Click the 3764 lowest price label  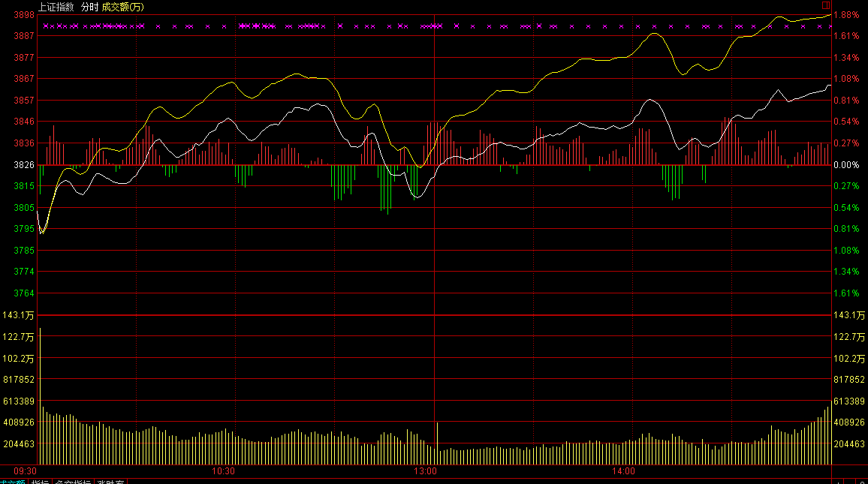pyautogui.click(x=24, y=293)
